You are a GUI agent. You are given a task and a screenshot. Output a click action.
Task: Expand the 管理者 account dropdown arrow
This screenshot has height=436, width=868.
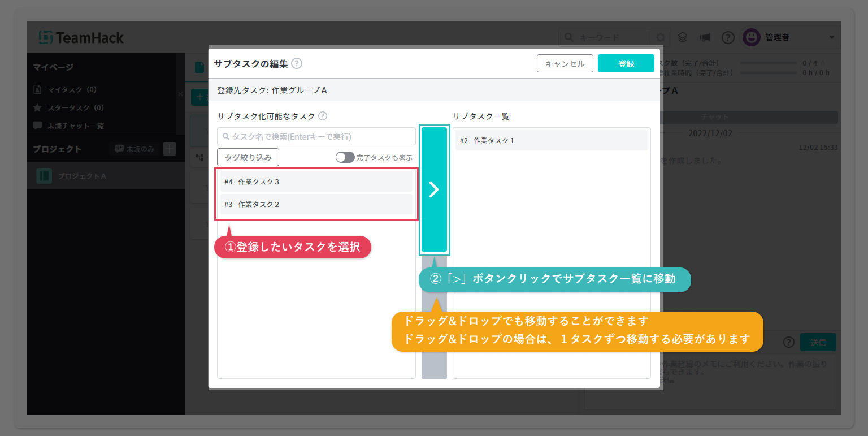point(831,38)
